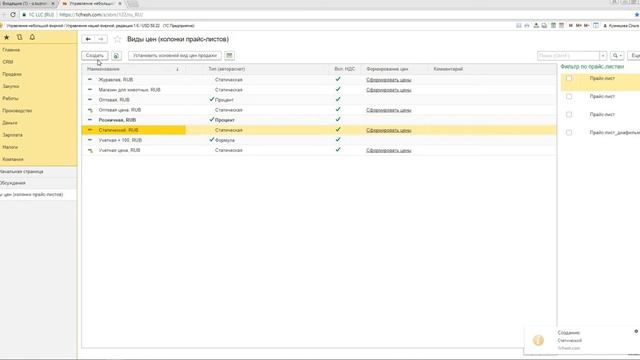
Task: Open the history icon in the sidebar header
Action: pos(19,37)
